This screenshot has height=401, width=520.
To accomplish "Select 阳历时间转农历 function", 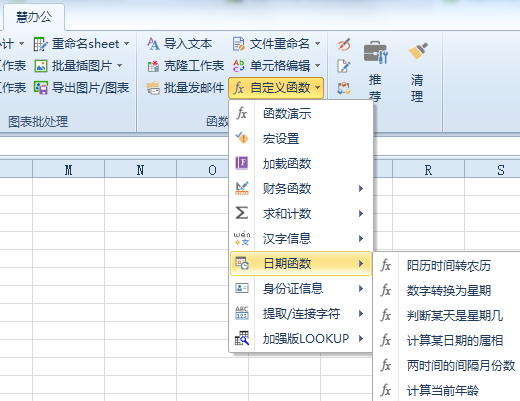I will (x=448, y=266).
